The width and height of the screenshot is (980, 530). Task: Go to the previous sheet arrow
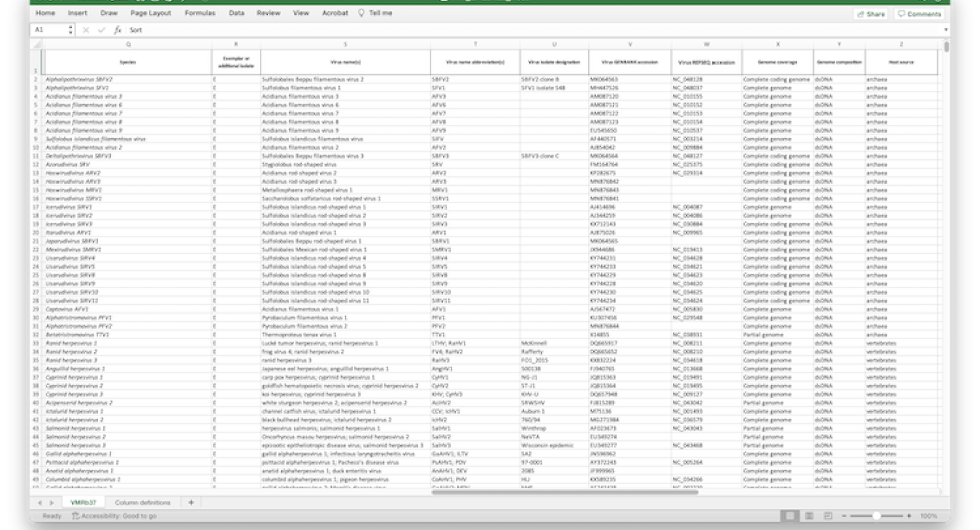tap(40, 502)
